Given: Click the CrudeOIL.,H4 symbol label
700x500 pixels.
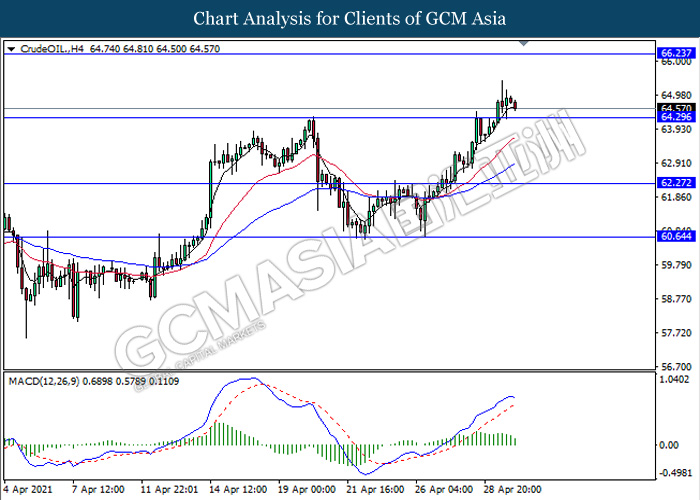Looking at the screenshot, I should (52, 49).
